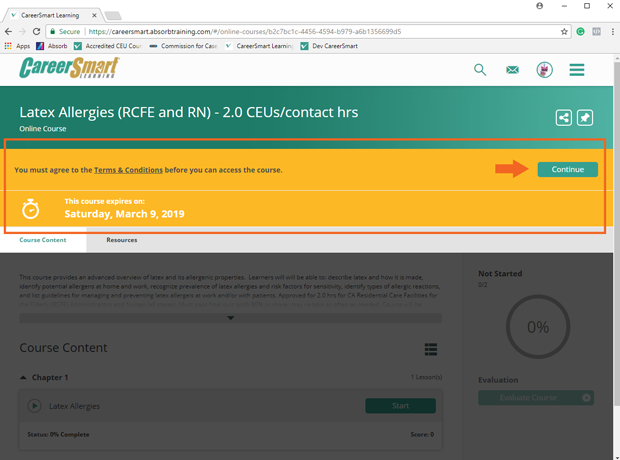Click the Chrome user account icon

click(539, 6)
